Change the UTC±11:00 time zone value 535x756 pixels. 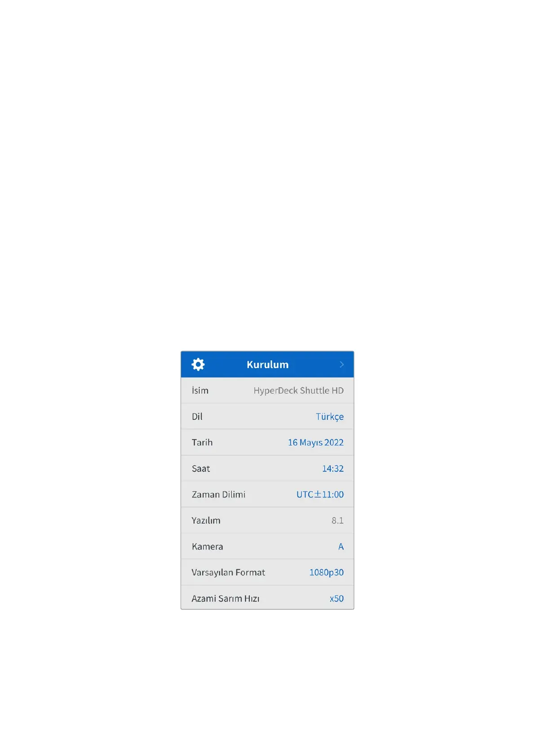pyautogui.click(x=320, y=494)
